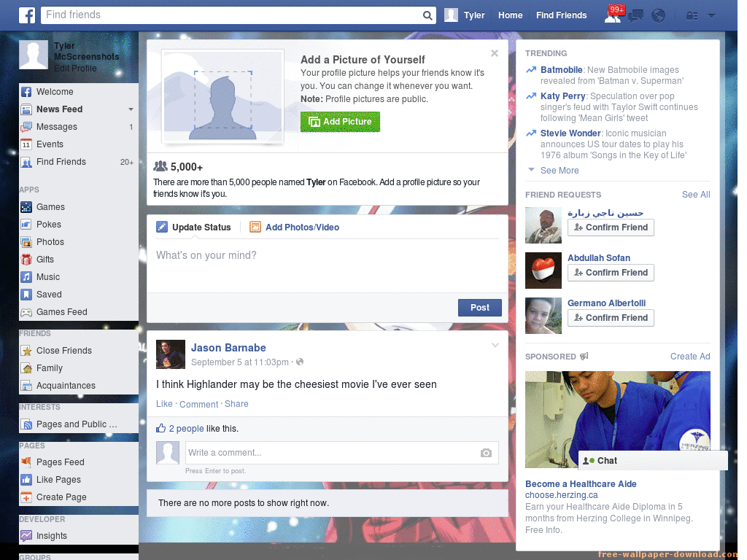Expand trending See More arrow
This screenshot has width=747, height=560.
click(531, 169)
